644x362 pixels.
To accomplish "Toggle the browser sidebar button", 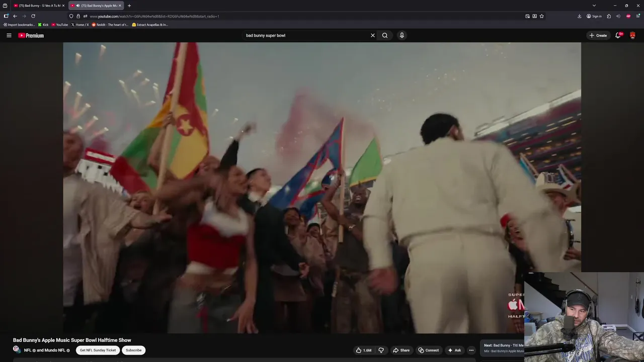I will (6, 16).
